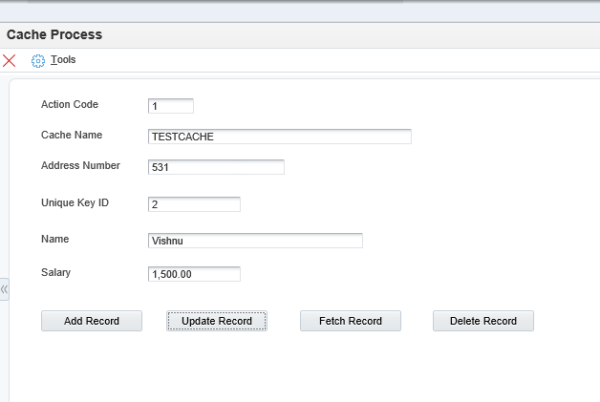Focus the Unique Key ID field
Viewport: 600px width, 402px height.
194,204
